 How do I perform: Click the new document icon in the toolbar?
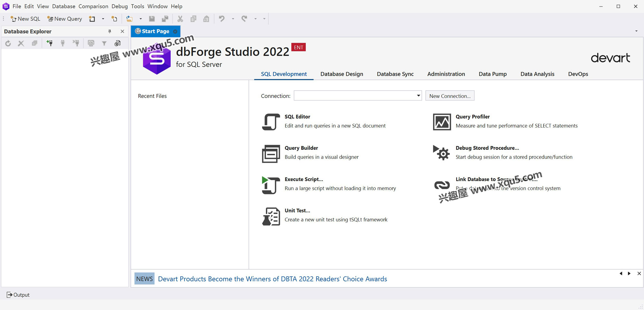(92, 19)
